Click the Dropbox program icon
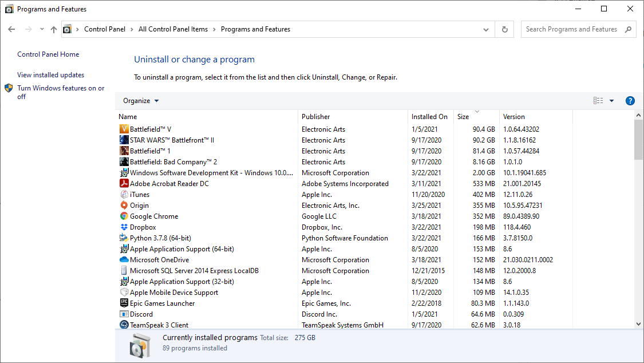This screenshot has width=644, height=363. 124,227
